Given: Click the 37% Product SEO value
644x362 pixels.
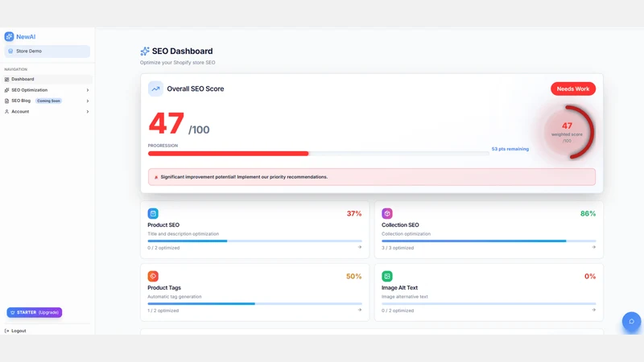Looking at the screenshot, I should pyautogui.click(x=354, y=213).
